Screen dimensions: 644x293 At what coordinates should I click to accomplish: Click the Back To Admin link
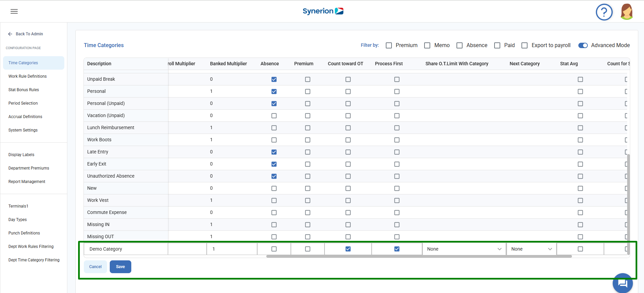29,34
